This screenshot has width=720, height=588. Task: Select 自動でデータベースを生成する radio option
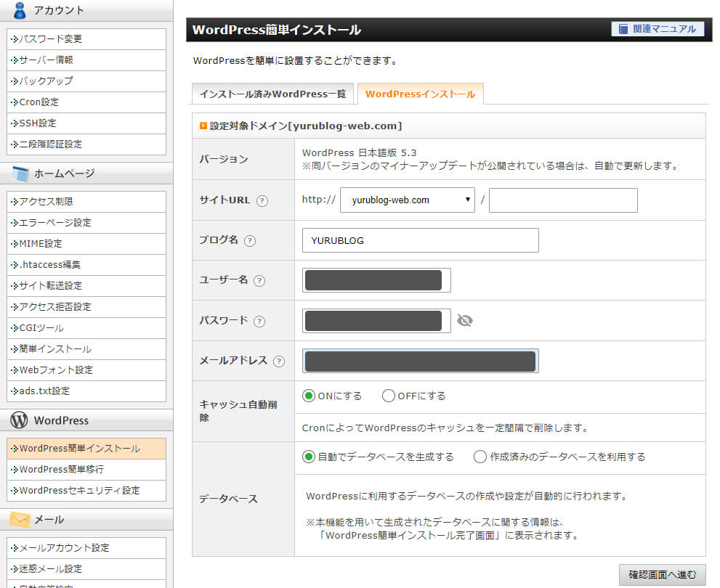point(309,457)
